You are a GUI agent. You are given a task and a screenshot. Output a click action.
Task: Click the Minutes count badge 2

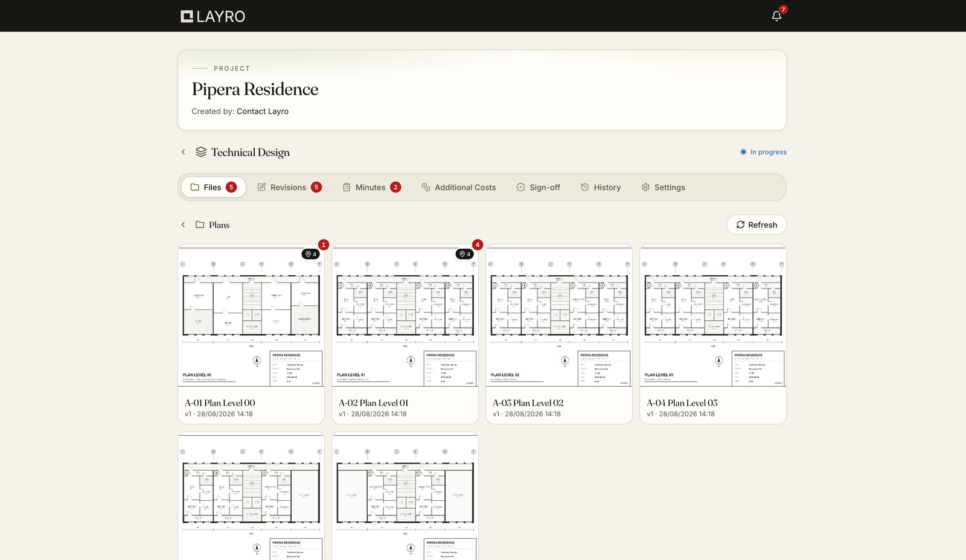[395, 187]
